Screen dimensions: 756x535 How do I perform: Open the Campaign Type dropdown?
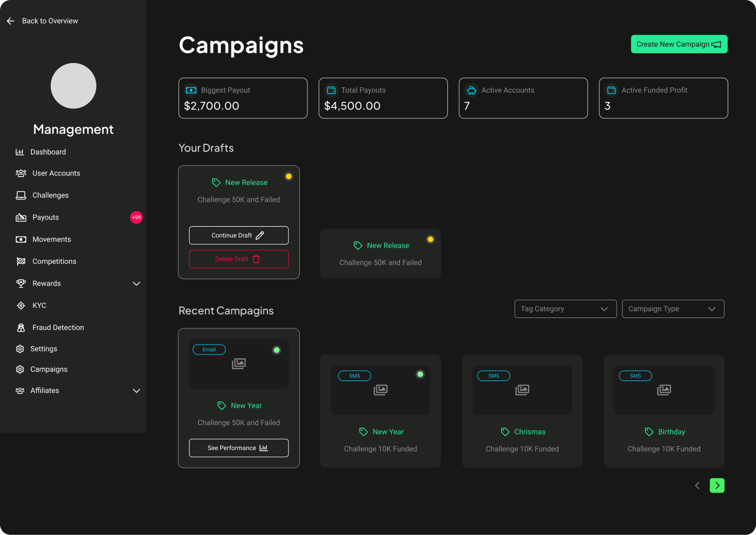click(x=673, y=309)
